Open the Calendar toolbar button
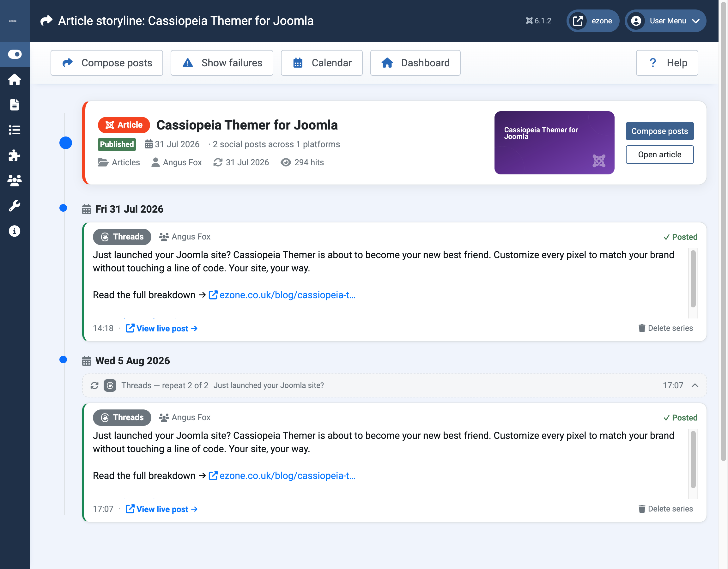 click(322, 63)
